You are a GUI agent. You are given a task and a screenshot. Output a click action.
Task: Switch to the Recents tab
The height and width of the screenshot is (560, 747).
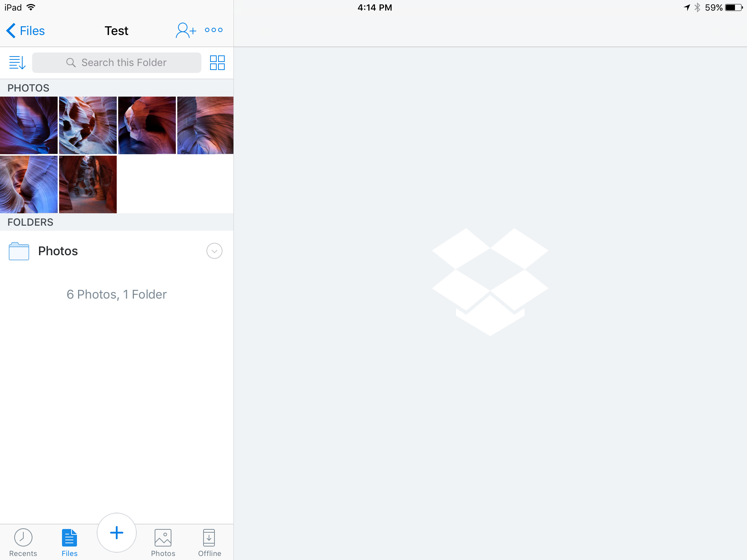(x=23, y=542)
